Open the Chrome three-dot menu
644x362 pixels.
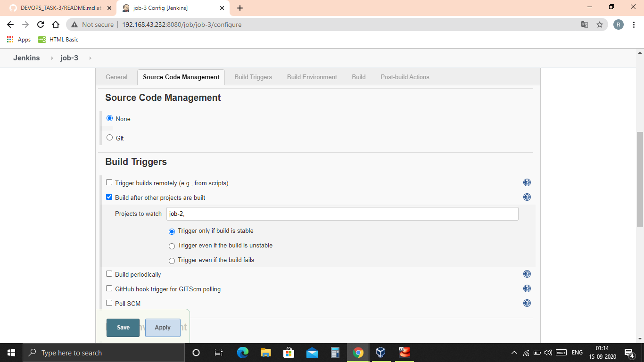(634, 25)
